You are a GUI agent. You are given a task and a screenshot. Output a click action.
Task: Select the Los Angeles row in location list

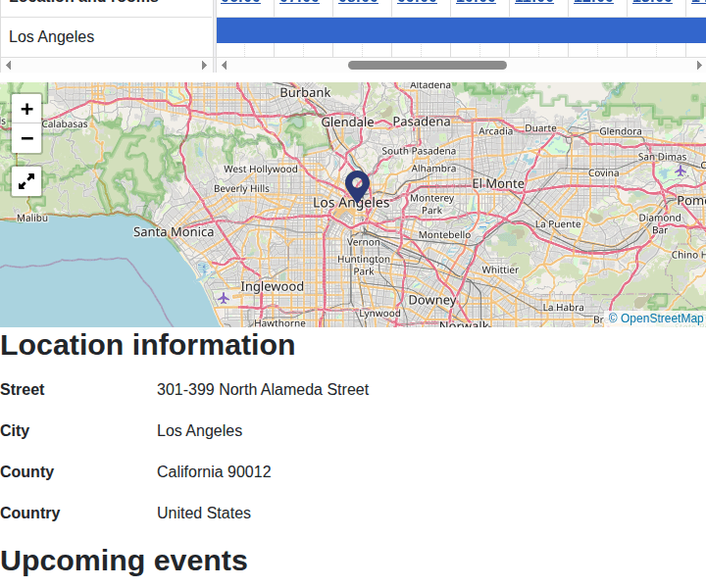click(x=106, y=37)
